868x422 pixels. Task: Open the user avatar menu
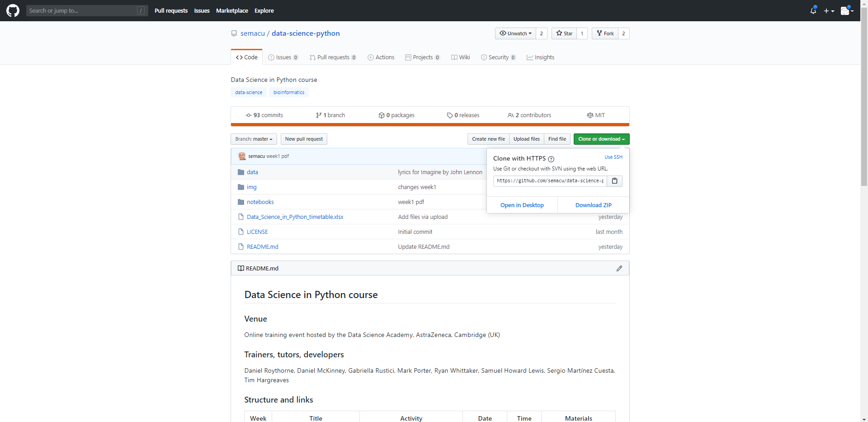[x=847, y=10]
